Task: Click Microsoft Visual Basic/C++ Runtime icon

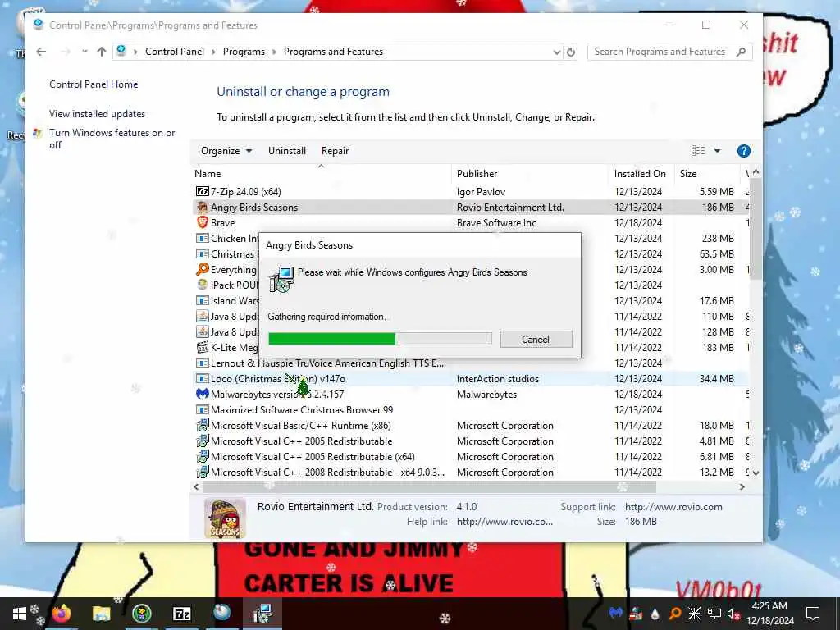Action: 202,426
